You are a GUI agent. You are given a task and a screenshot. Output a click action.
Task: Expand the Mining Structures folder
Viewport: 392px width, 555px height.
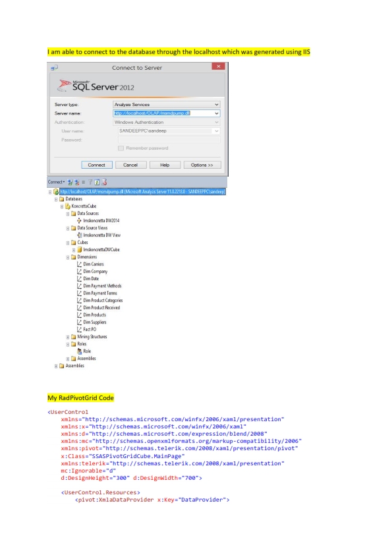[x=68, y=337]
